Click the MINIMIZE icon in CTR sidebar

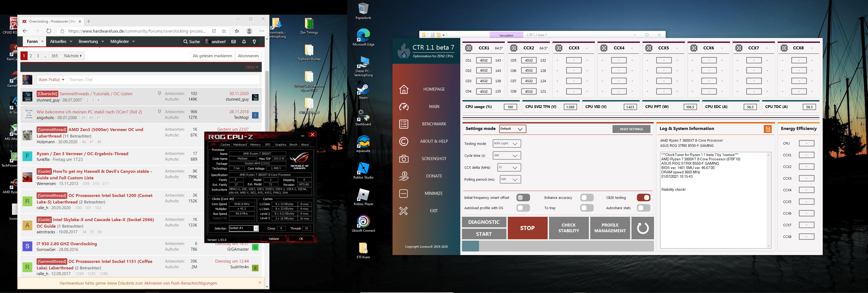point(404,193)
